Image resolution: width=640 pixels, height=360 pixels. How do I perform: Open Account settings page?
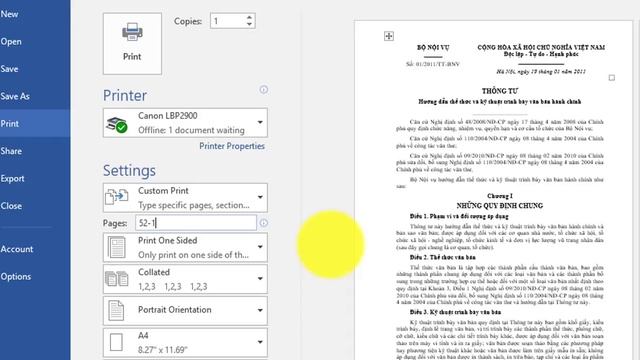[x=17, y=249]
